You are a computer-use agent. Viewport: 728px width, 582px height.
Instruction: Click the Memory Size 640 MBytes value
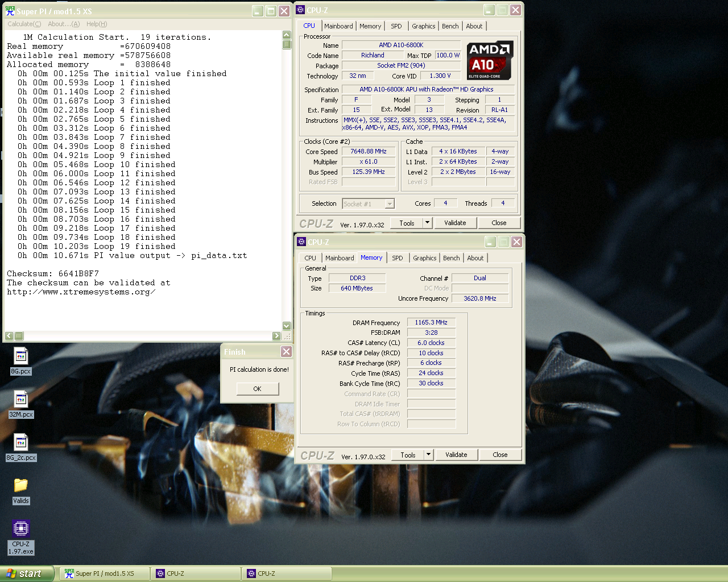[357, 289]
